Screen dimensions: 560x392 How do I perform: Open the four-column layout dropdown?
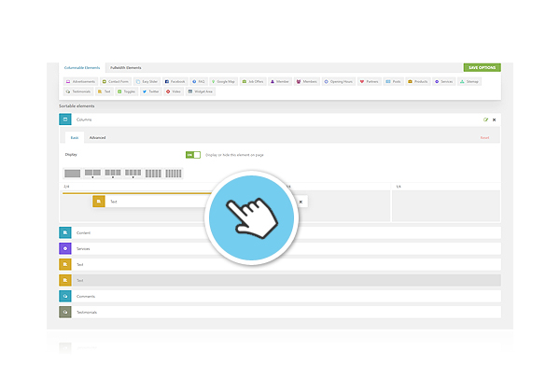[x=133, y=174]
